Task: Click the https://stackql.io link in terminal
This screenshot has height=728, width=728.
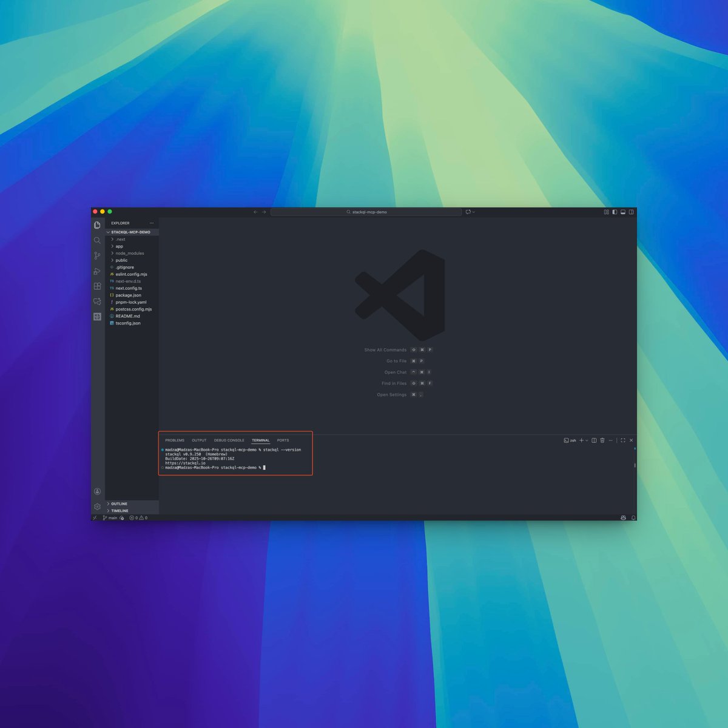Action: click(x=185, y=463)
